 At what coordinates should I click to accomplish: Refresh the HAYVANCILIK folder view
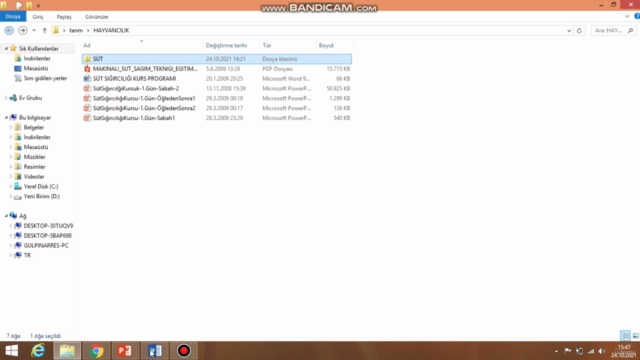point(579,31)
